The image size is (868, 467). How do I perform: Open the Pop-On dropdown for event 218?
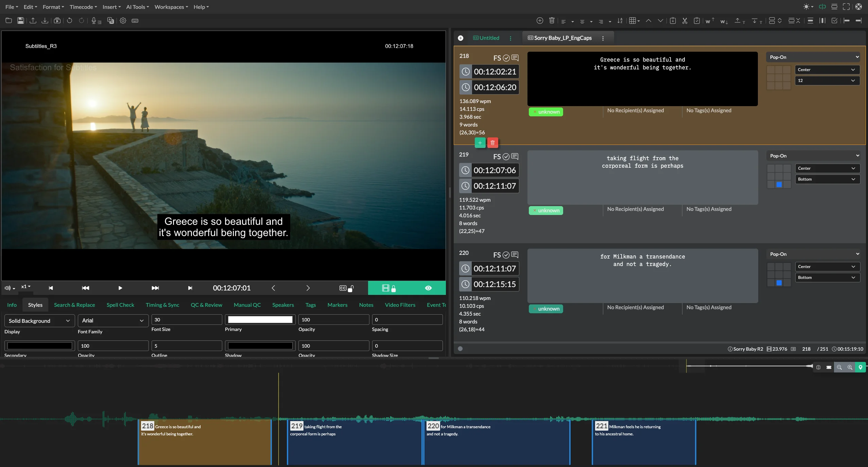click(813, 57)
